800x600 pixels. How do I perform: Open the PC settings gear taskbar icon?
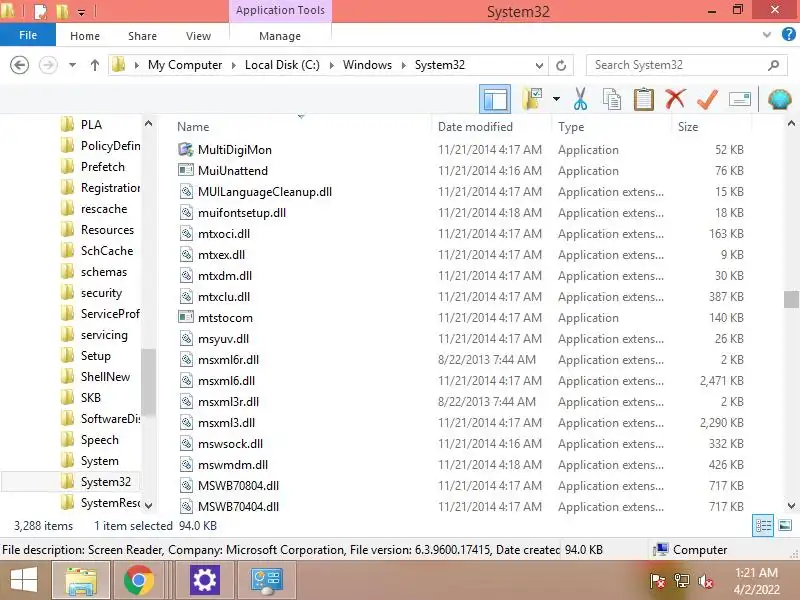(205, 580)
